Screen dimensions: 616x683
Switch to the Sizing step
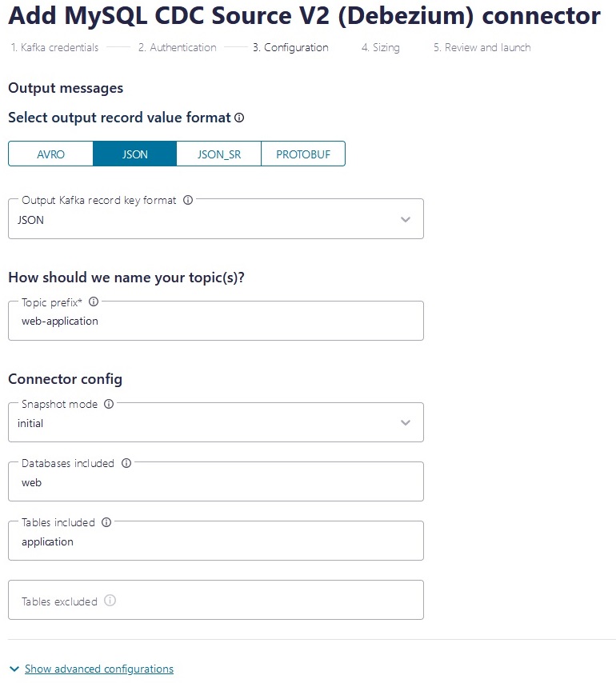pos(382,47)
